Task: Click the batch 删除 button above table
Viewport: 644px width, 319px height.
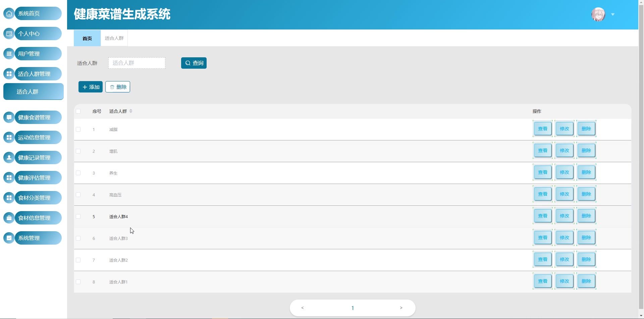Action: pos(118,87)
